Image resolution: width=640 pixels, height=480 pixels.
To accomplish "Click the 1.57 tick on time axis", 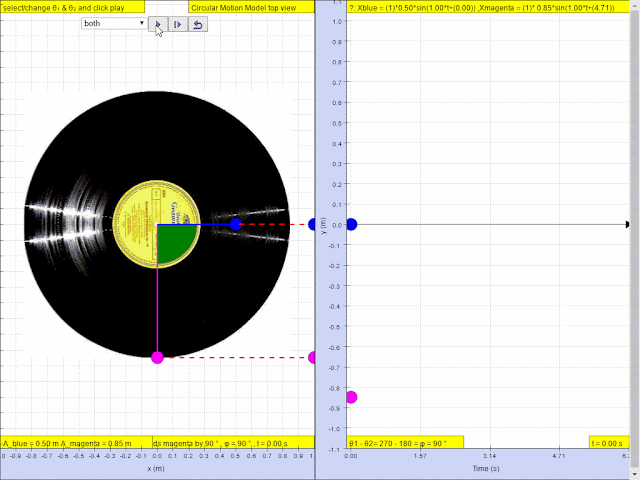I will 420,456.
